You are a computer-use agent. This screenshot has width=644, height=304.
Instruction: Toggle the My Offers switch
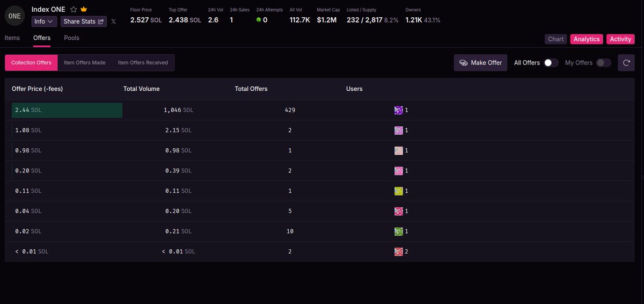click(604, 63)
